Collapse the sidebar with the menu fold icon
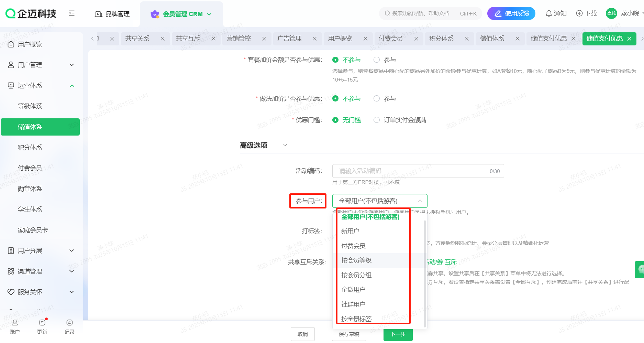Image resolution: width=644 pixels, height=343 pixels. click(71, 13)
